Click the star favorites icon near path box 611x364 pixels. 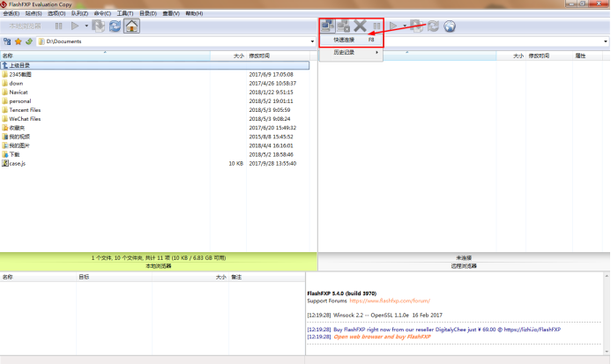[18, 41]
